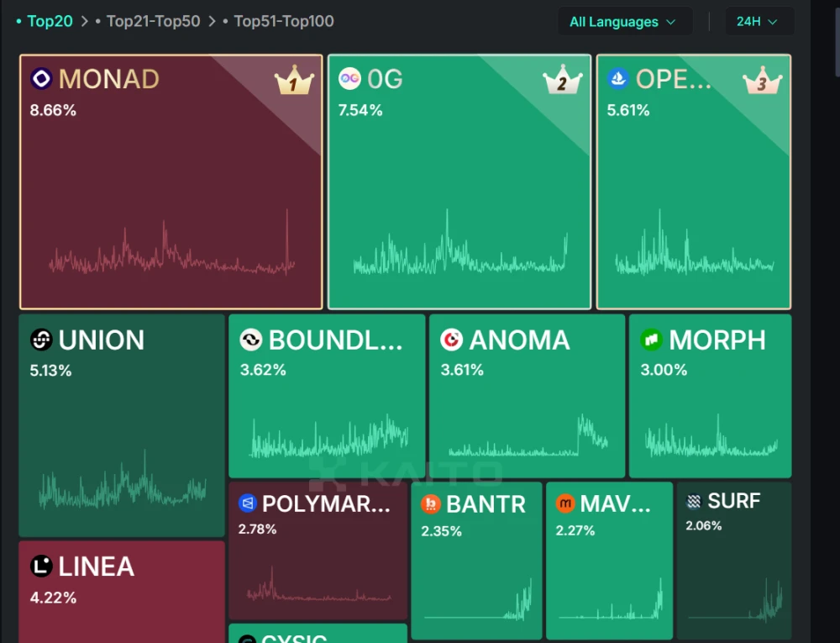
Task: Click the 2.06% SURF value
Action: click(x=704, y=525)
